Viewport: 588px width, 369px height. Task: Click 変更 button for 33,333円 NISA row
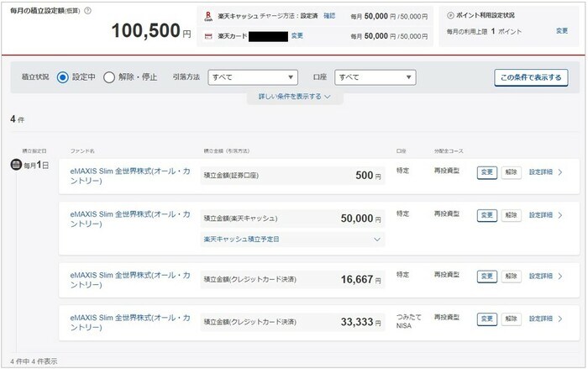tap(487, 319)
